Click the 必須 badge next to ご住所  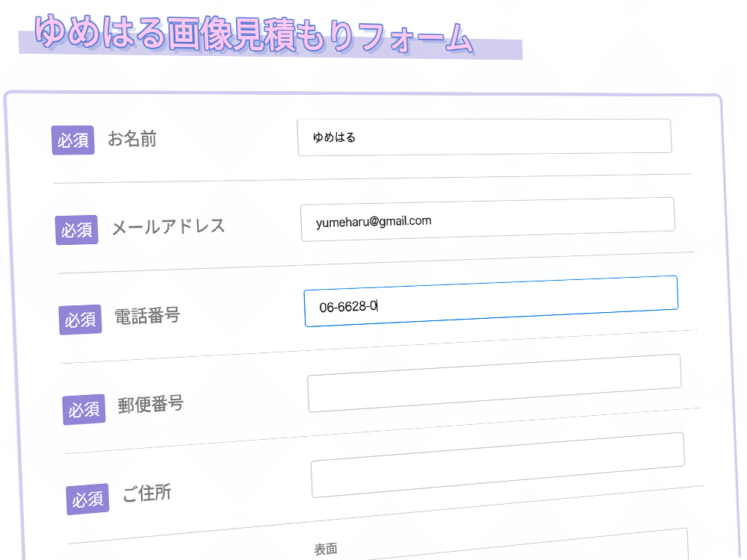click(87, 500)
